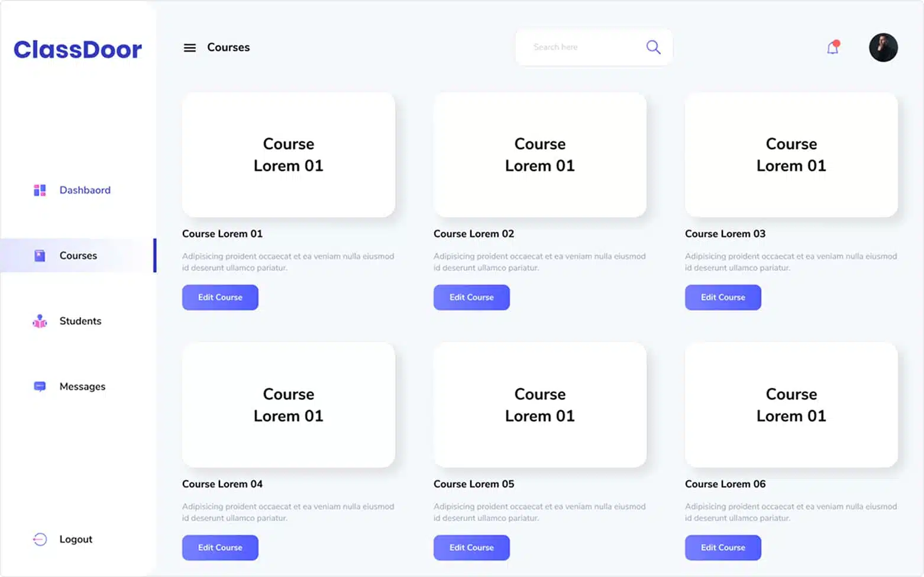Open the hamburger menu icon
Screen dimensions: 924x577
pyautogui.click(x=189, y=48)
